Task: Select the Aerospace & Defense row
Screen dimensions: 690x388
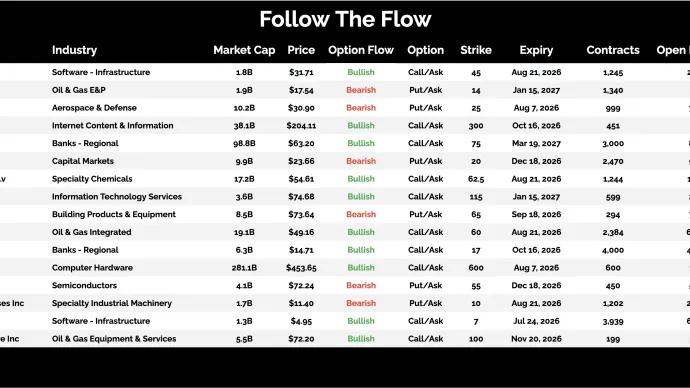Action: click(345, 108)
